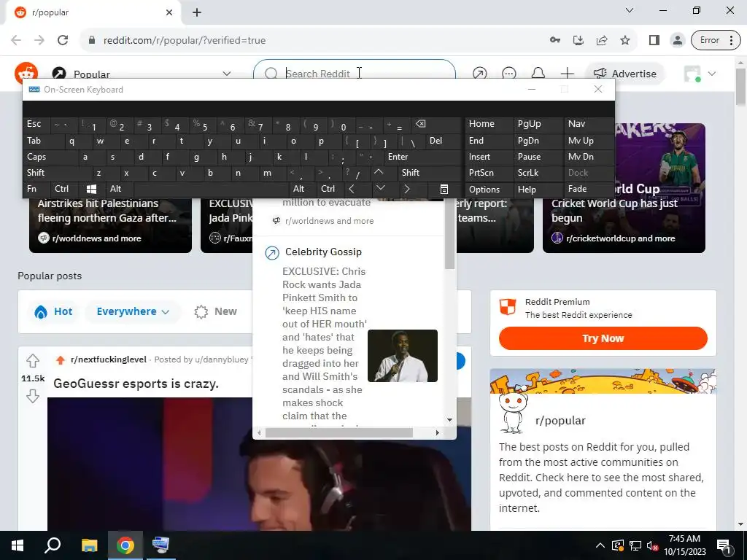
Task: Click the suggestions horizontal scrollbar thumb
Action: 338,433
